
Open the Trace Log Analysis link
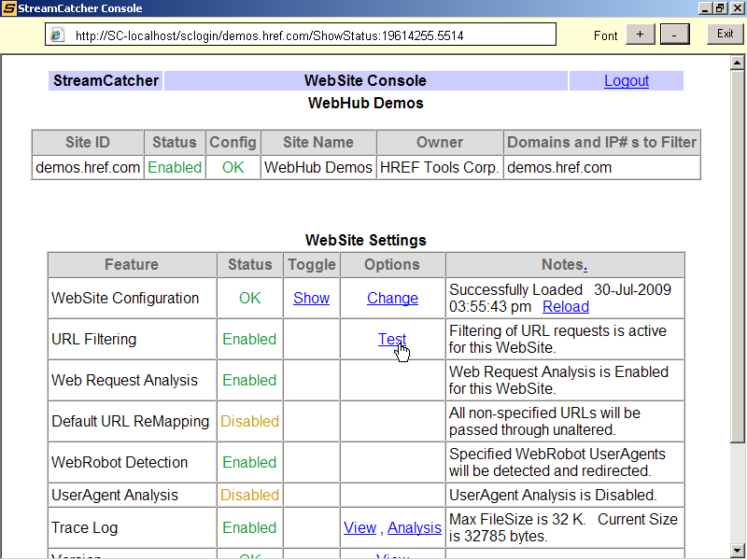click(x=415, y=527)
